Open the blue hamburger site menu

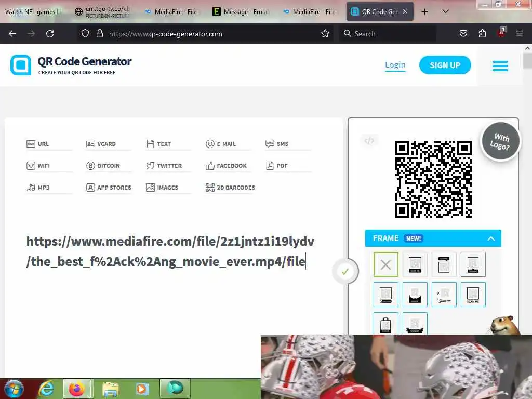[500, 66]
